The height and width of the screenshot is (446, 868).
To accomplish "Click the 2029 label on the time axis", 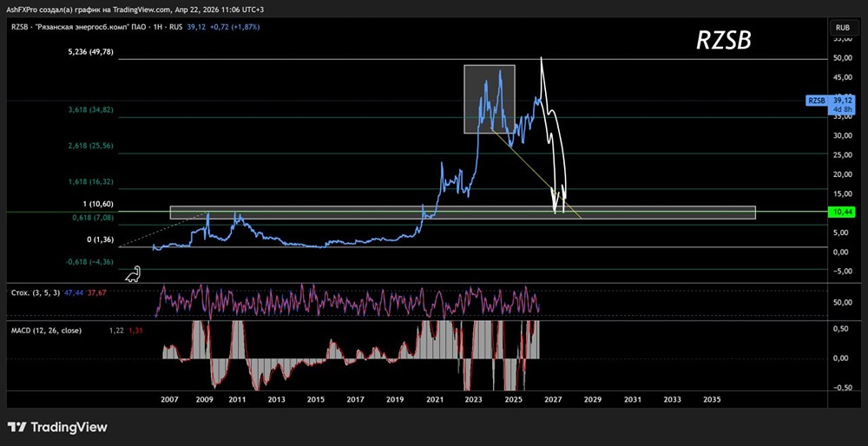I will click(592, 399).
